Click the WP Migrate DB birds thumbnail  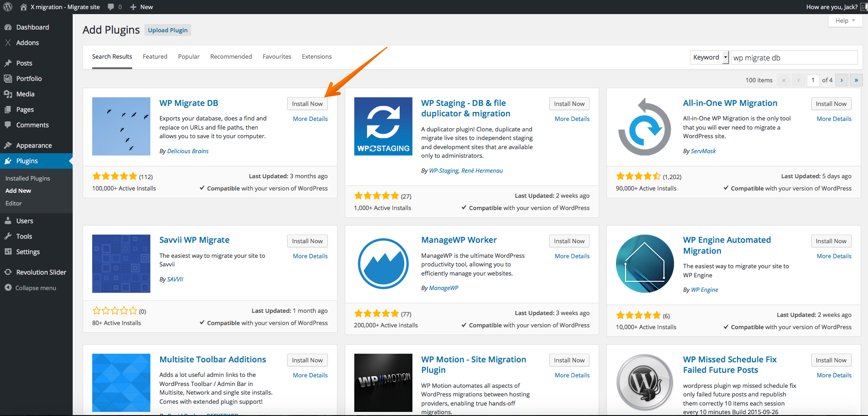click(x=121, y=126)
